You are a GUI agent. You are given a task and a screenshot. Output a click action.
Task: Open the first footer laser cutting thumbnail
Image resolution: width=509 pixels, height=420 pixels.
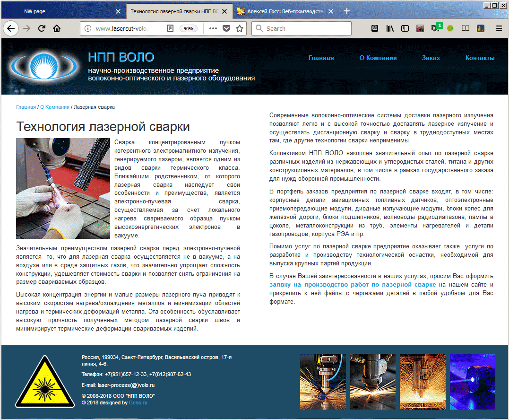[x=323, y=382]
